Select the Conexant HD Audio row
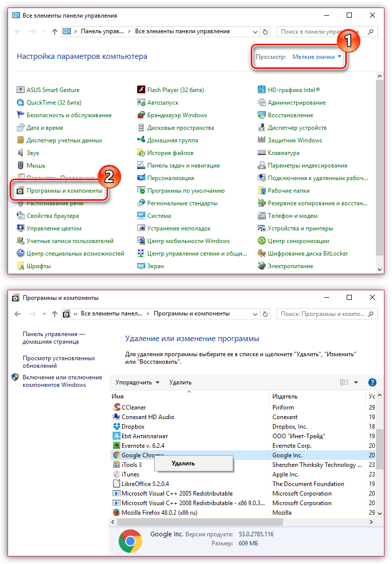The height and width of the screenshot is (564, 392). coord(243,417)
